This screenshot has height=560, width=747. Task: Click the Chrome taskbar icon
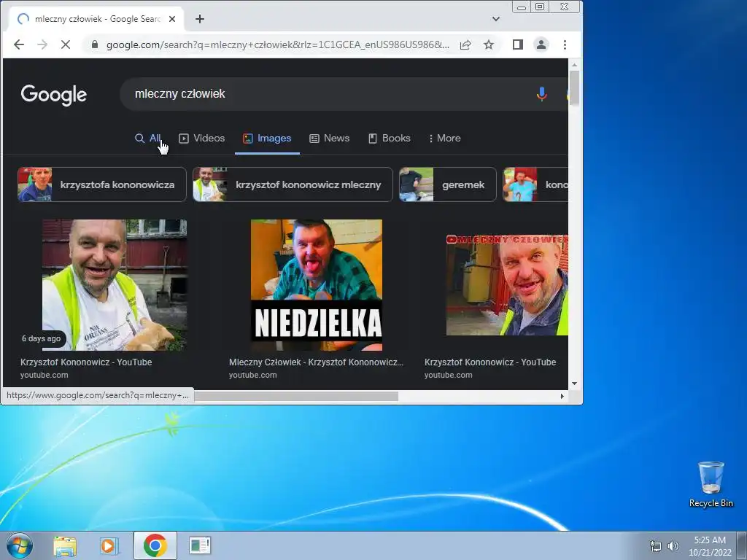pyautogui.click(x=155, y=545)
